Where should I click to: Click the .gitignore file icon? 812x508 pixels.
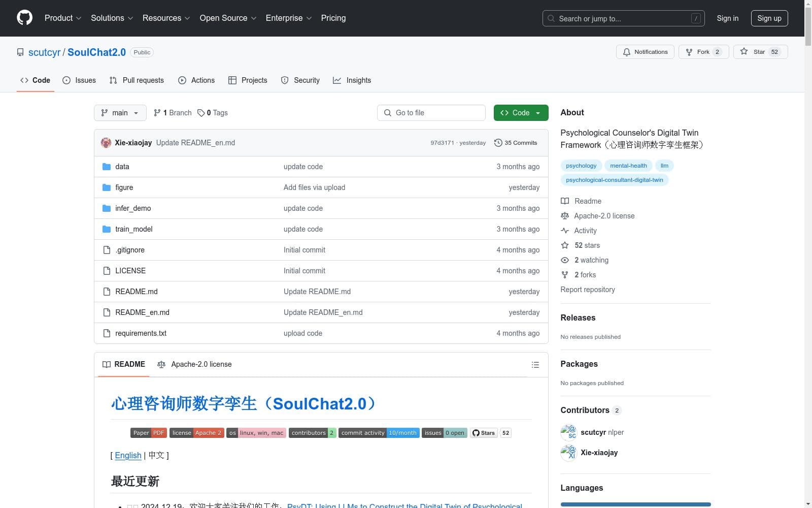(x=107, y=250)
